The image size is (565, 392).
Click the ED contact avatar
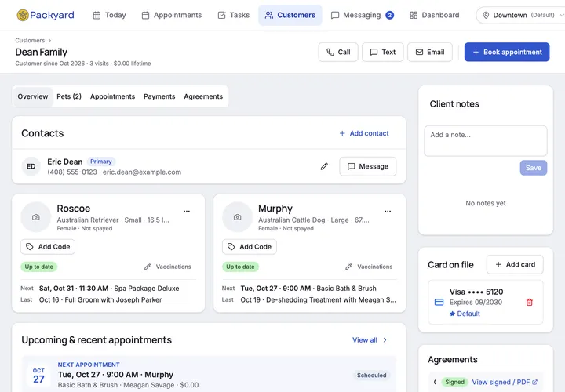tap(31, 166)
